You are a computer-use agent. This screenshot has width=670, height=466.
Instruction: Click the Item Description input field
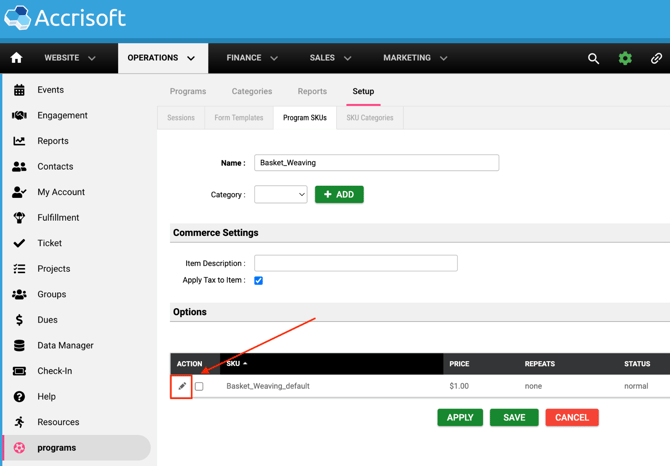355,263
